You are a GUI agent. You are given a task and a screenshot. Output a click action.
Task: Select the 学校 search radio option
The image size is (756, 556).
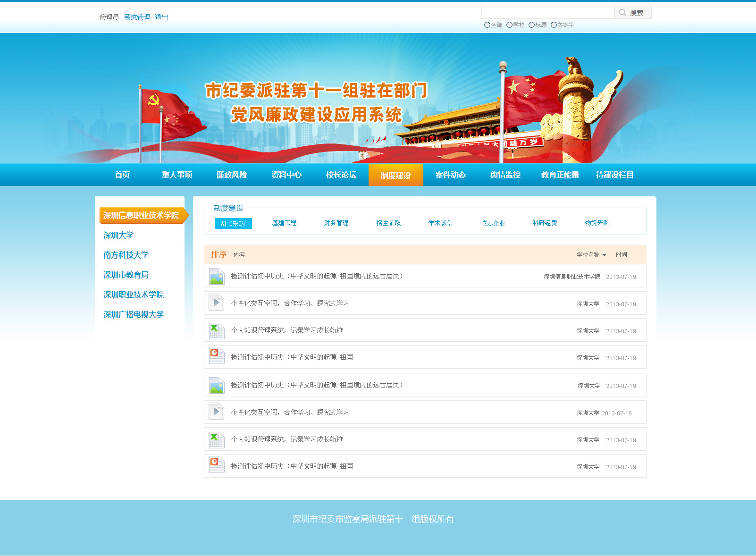point(509,25)
